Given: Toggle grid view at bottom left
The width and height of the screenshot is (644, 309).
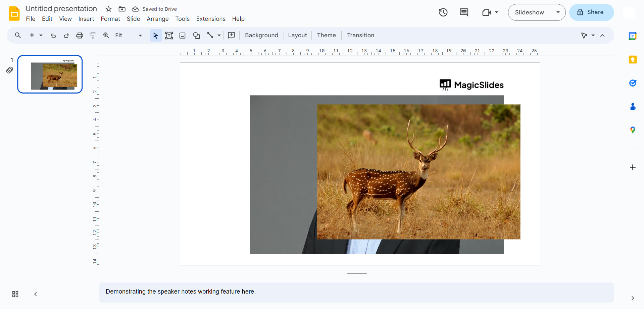Looking at the screenshot, I should pyautogui.click(x=15, y=294).
